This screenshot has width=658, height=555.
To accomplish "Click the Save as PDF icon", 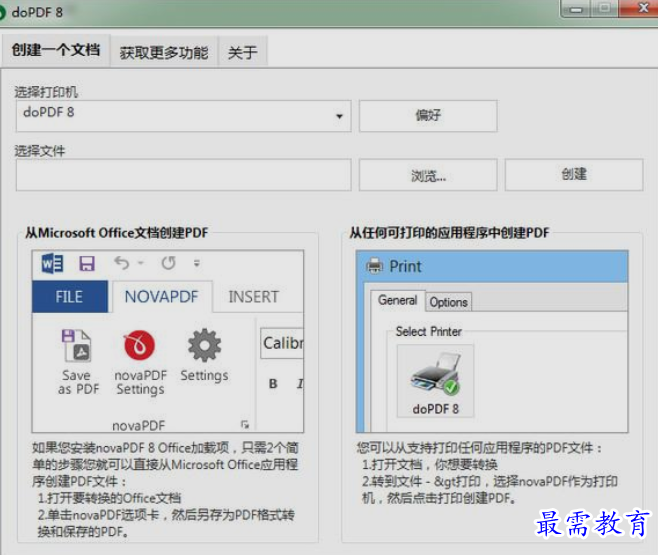I will pos(77,346).
